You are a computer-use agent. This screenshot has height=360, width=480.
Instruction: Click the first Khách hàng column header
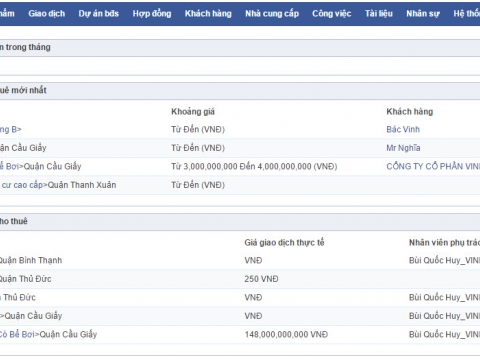point(410,112)
